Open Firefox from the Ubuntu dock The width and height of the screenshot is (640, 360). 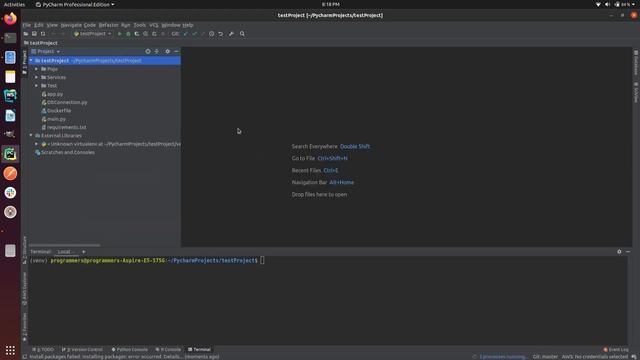[10, 18]
